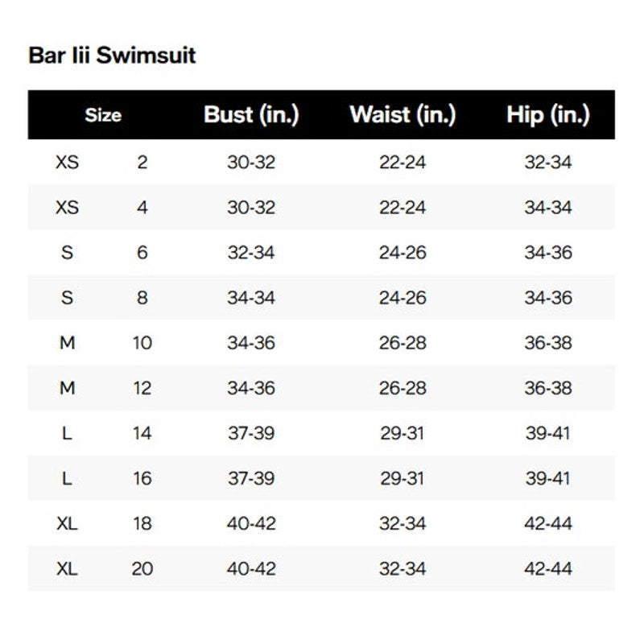Click the numeric size 14 cell
The height and width of the screenshot is (644, 644).
(142, 433)
